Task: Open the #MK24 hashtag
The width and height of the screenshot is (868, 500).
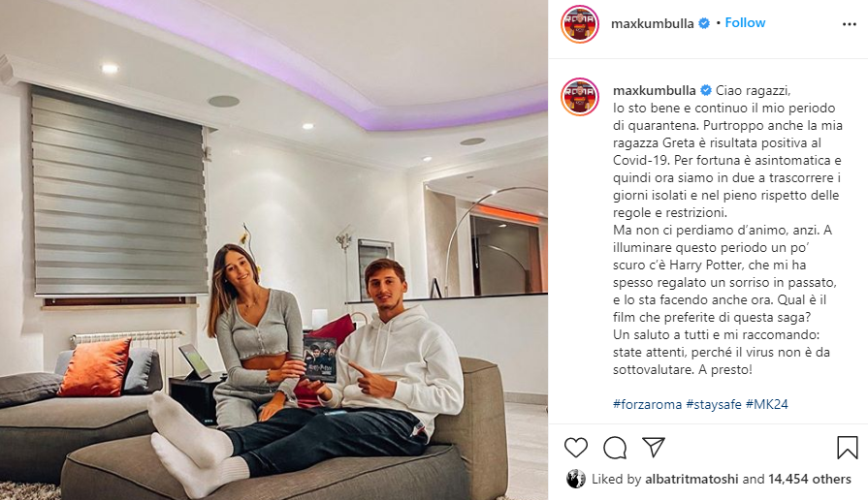Action: [767, 404]
